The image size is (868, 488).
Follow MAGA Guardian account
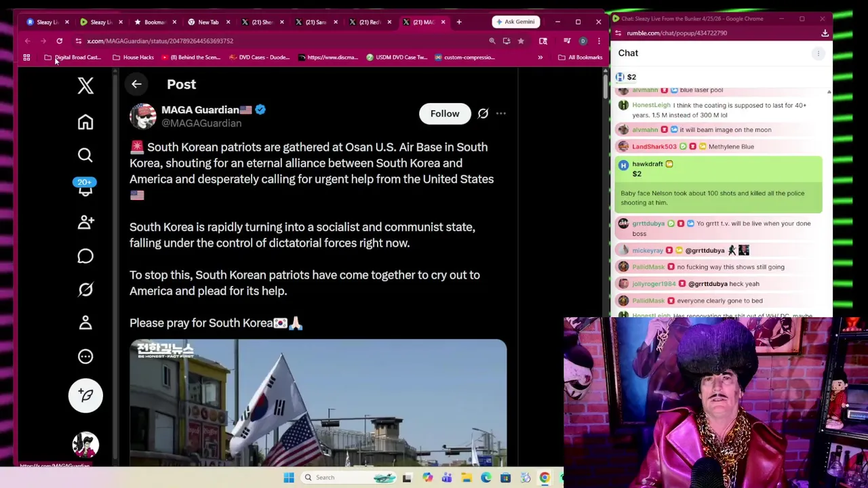point(445,113)
